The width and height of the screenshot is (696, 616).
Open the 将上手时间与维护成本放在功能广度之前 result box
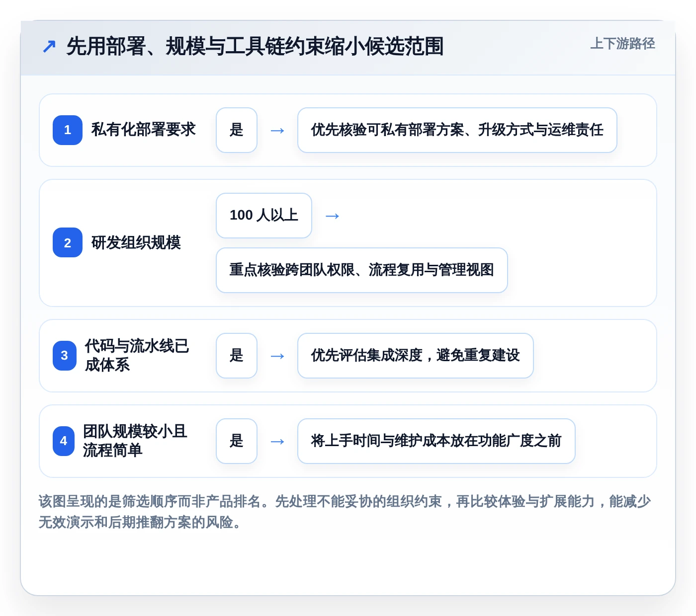[x=436, y=441]
